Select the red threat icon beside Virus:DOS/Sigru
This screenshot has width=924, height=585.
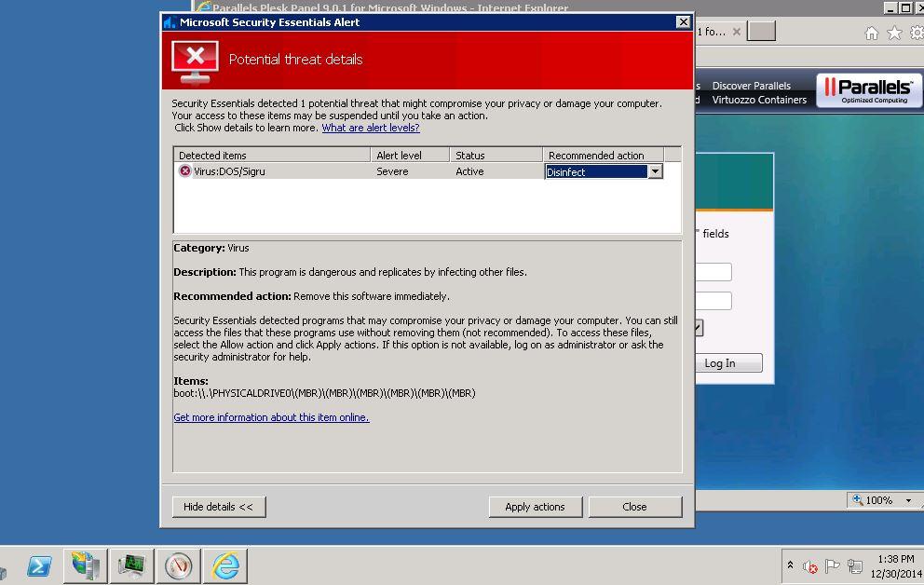[185, 170]
